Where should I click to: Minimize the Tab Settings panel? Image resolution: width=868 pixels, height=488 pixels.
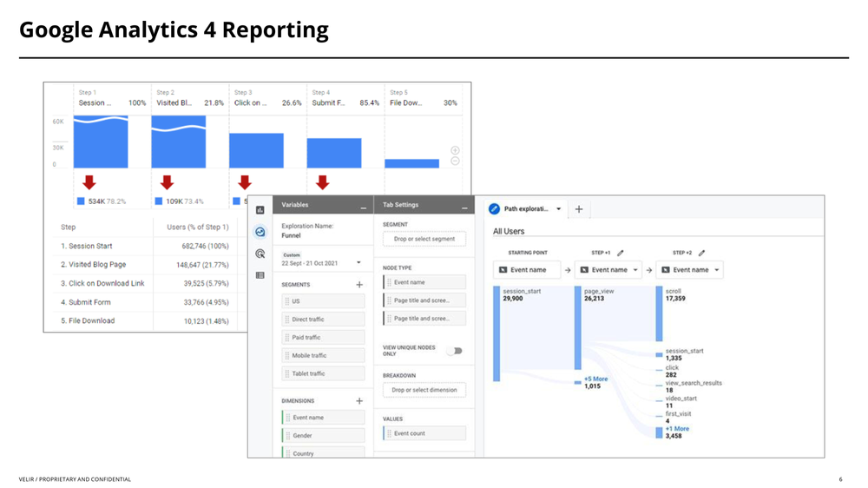coord(465,208)
